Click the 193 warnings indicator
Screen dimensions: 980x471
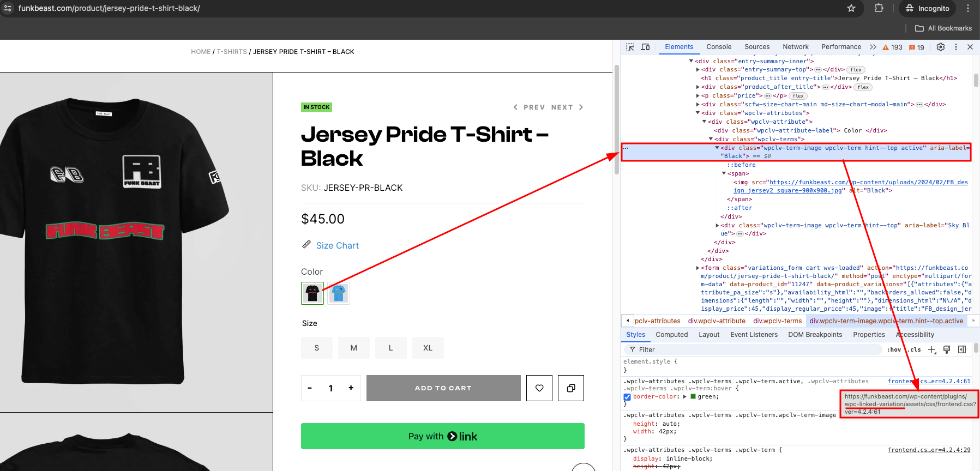tap(892, 47)
